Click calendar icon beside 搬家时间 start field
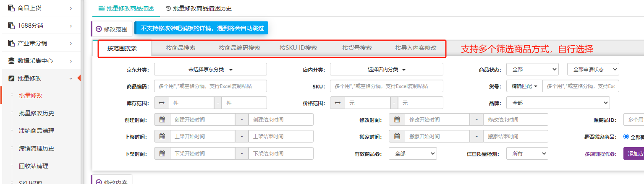The image size is (644, 184). click(397, 137)
